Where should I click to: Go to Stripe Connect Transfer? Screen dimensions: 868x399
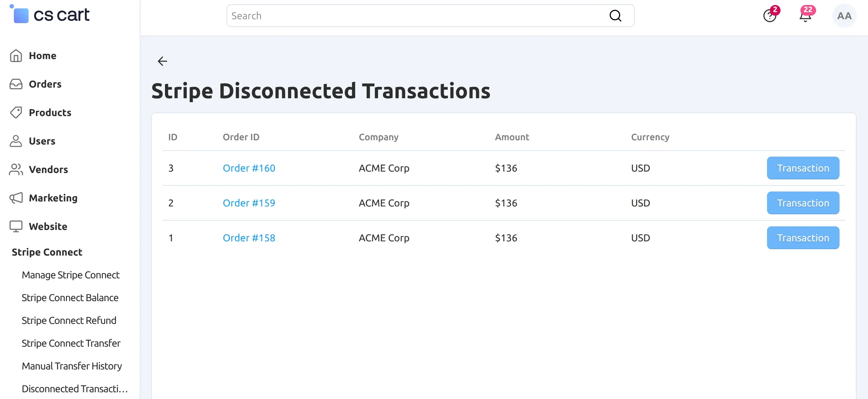pyautogui.click(x=71, y=343)
